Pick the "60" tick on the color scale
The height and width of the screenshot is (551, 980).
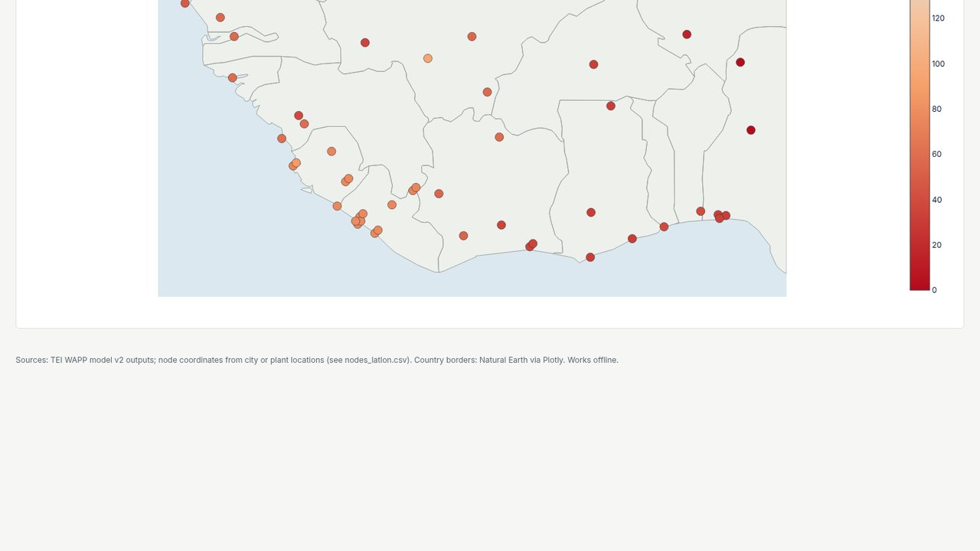pos(936,155)
